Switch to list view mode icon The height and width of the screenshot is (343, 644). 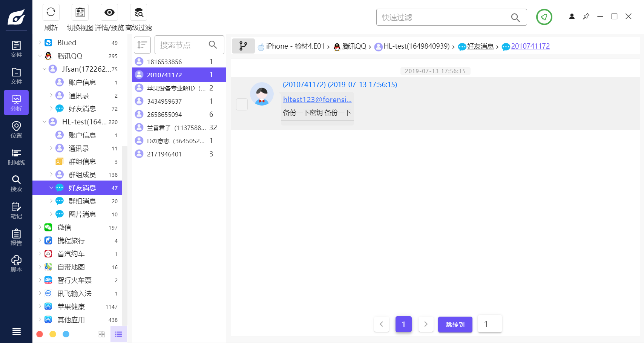[118, 334]
